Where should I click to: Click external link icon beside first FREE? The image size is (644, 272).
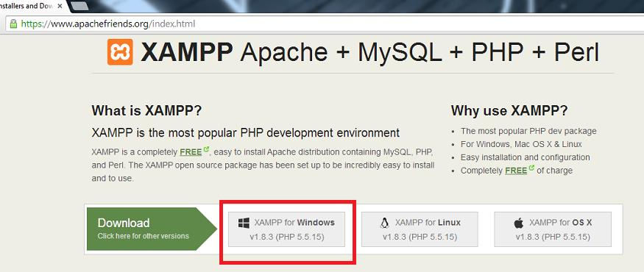(x=206, y=149)
